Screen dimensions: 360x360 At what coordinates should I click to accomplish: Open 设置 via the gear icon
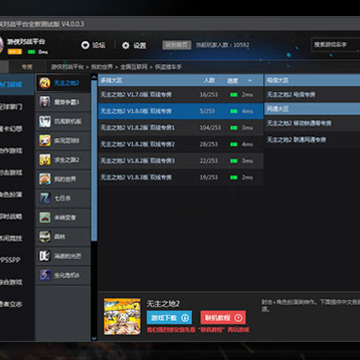pos(126,45)
